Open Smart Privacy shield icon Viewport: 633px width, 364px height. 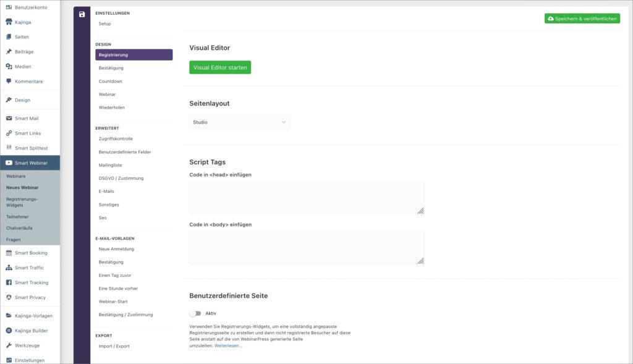point(9,297)
